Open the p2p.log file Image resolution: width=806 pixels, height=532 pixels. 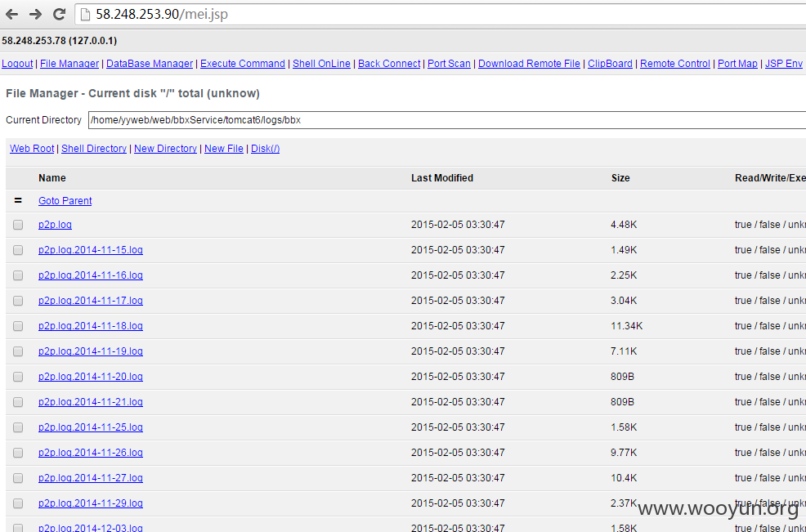click(x=55, y=225)
